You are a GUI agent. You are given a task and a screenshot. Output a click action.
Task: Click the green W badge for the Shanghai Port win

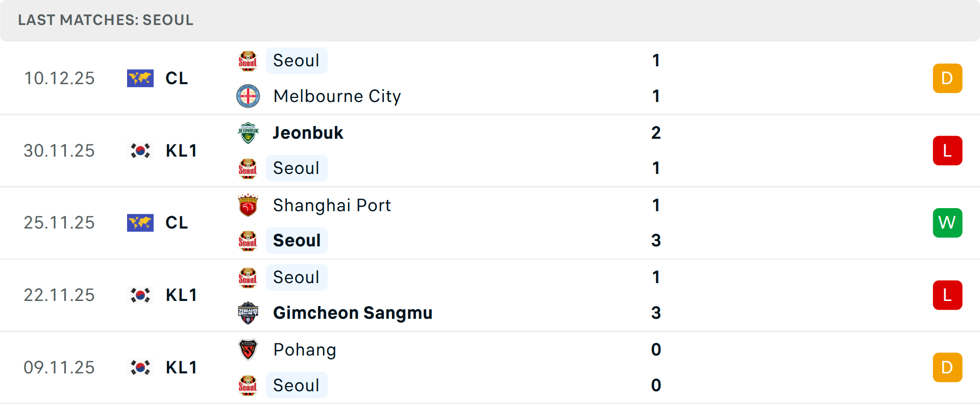pos(947,222)
